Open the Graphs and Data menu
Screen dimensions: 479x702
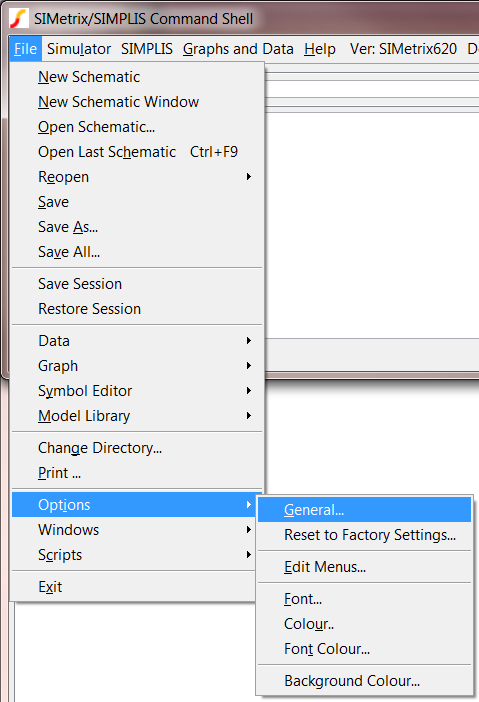[238, 49]
